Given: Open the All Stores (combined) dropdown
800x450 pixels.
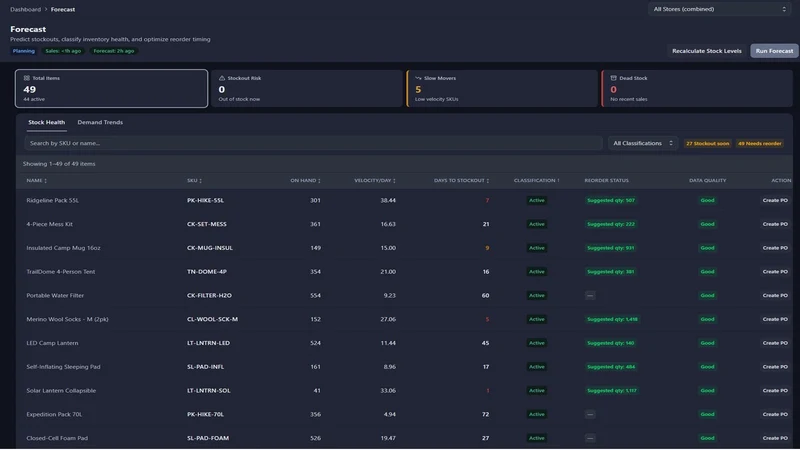Looking at the screenshot, I should click(719, 9).
